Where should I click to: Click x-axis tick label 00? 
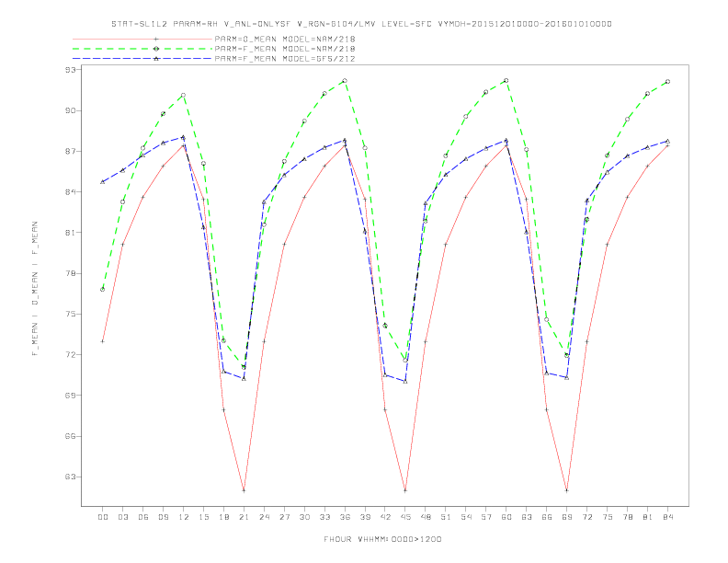[x=103, y=517]
